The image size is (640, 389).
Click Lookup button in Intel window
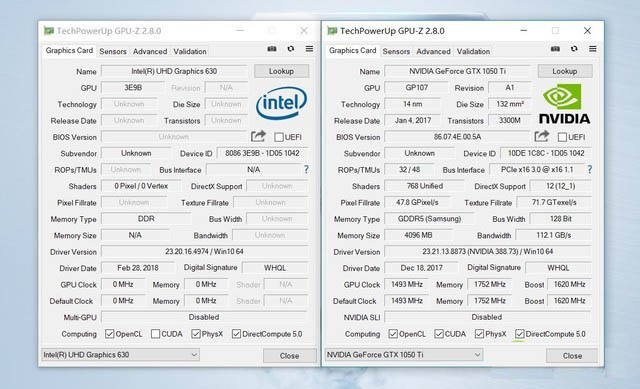[281, 71]
